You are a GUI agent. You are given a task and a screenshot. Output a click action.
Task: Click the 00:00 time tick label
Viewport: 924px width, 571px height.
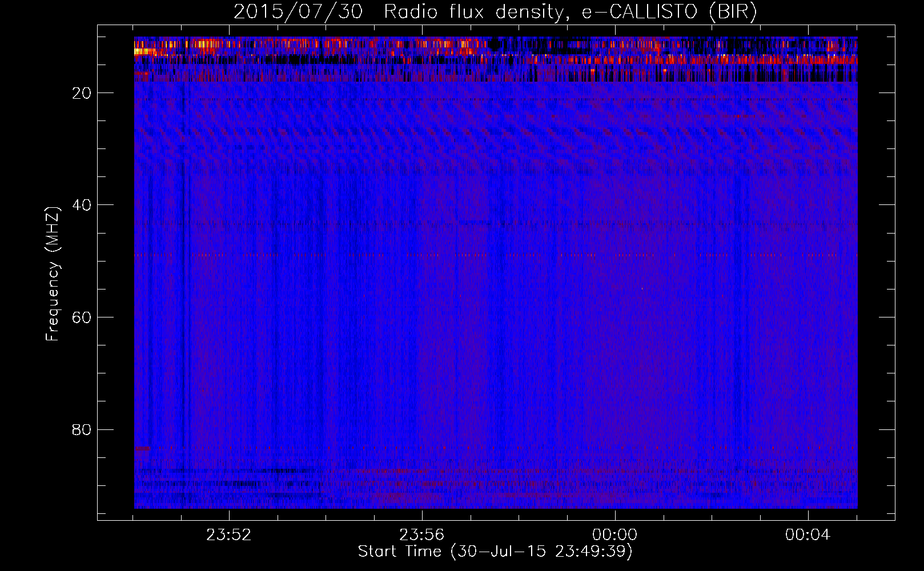pyautogui.click(x=615, y=535)
